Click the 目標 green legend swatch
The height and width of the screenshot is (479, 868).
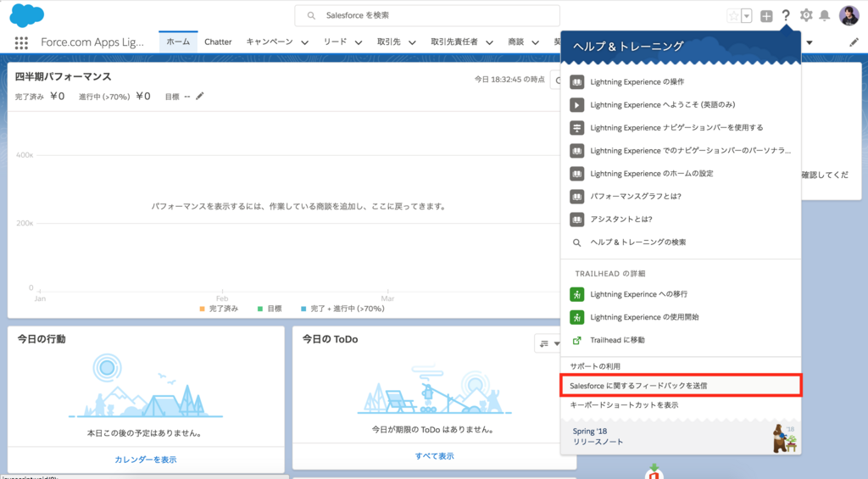click(x=260, y=309)
